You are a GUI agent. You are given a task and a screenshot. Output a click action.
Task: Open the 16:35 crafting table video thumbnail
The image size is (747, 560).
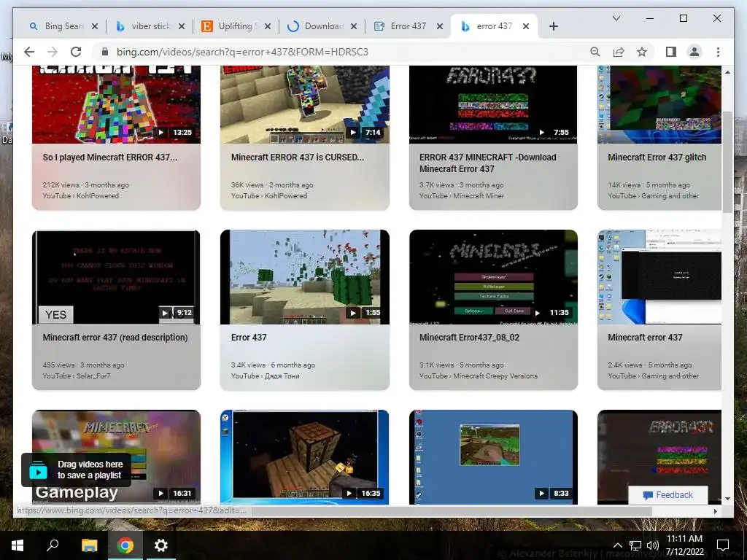coord(305,456)
